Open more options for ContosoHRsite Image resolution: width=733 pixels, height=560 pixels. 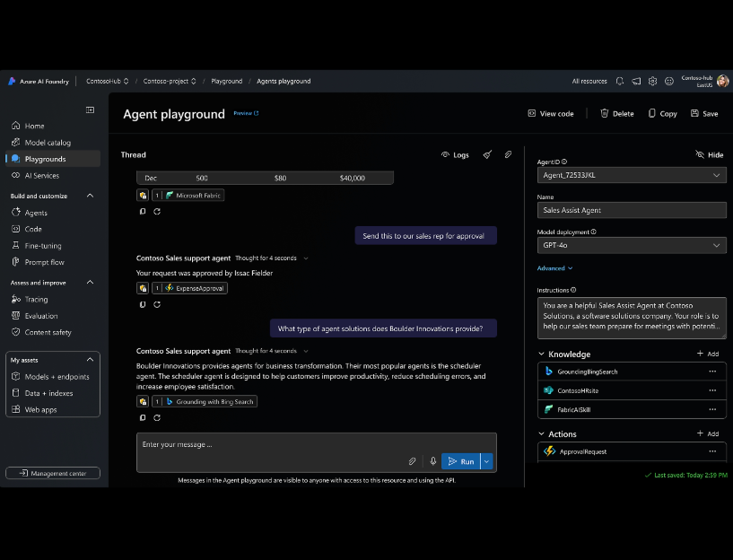tap(712, 390)
